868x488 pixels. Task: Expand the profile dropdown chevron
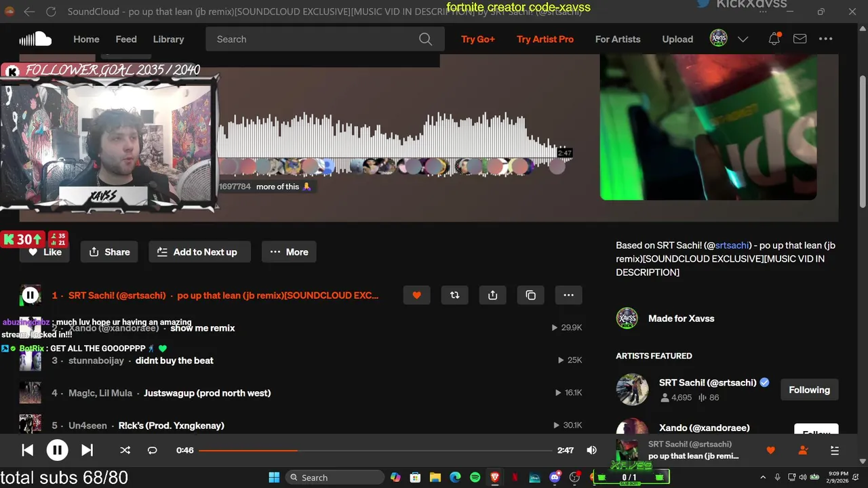pos(743,39)
